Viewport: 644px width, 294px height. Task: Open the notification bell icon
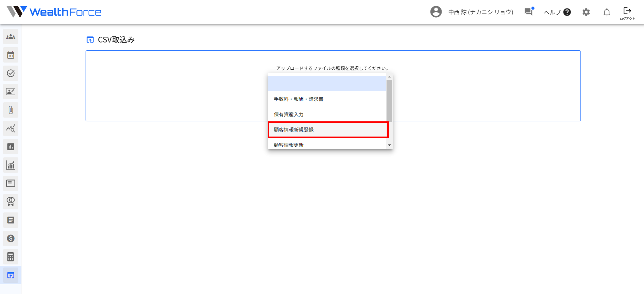coord(607,12)
